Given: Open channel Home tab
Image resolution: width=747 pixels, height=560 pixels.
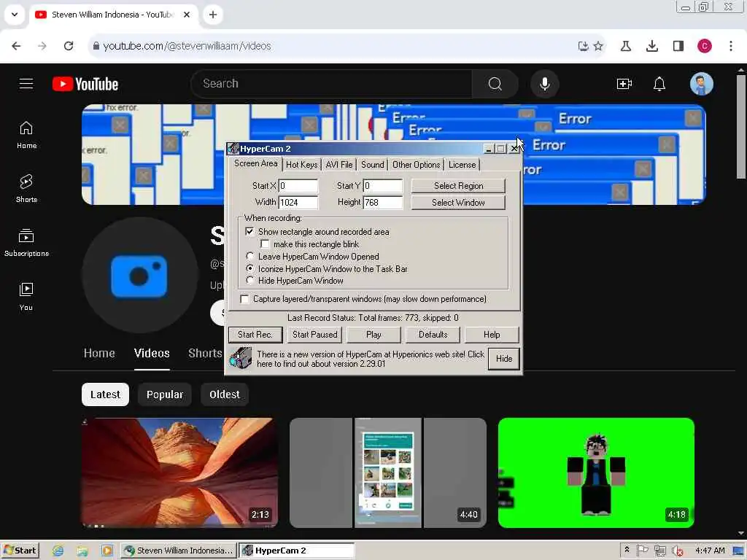Looking at the screenshot, I should pos(99,354).
